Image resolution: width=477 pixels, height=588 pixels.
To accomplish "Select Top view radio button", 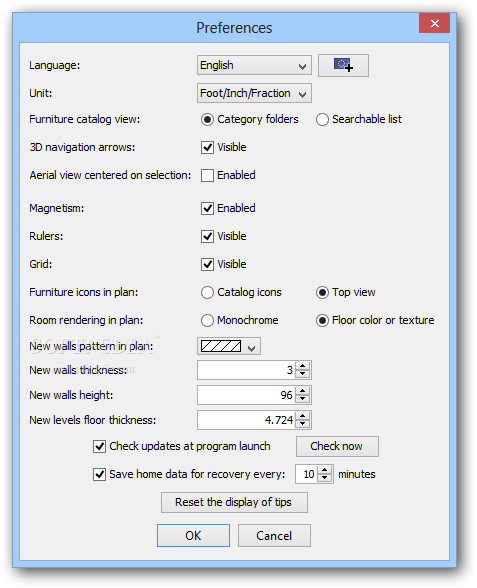I will click(x=322, y=292).
